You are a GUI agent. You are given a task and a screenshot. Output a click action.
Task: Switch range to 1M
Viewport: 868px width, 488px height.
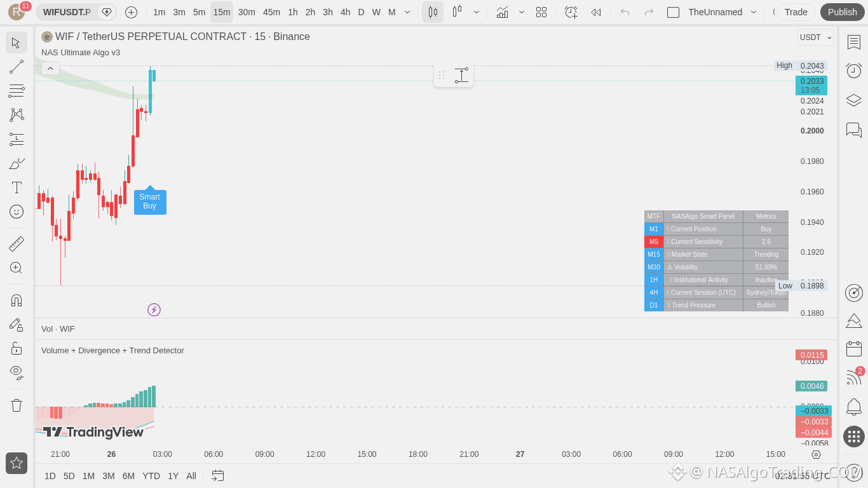(x=88, y=476)
